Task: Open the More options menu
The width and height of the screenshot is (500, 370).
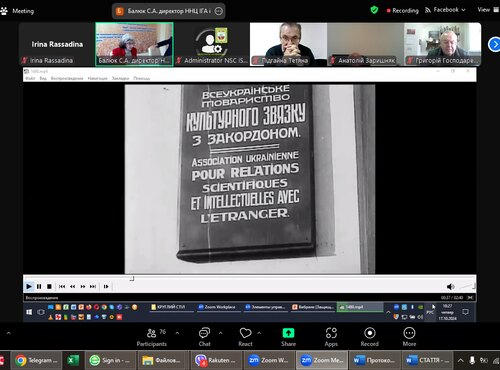Action: coord(409,337)
